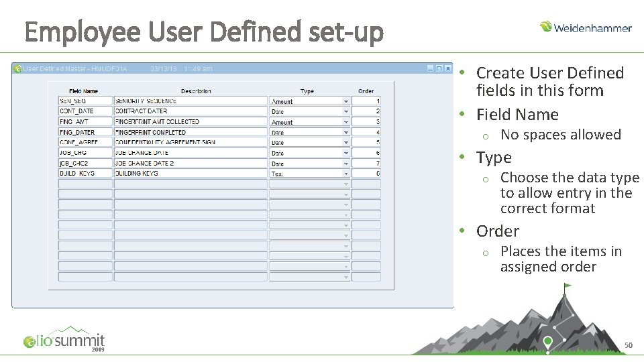Minimize the User Defined Master window
This screenshot has width=644, height=362.
[430, 68]
